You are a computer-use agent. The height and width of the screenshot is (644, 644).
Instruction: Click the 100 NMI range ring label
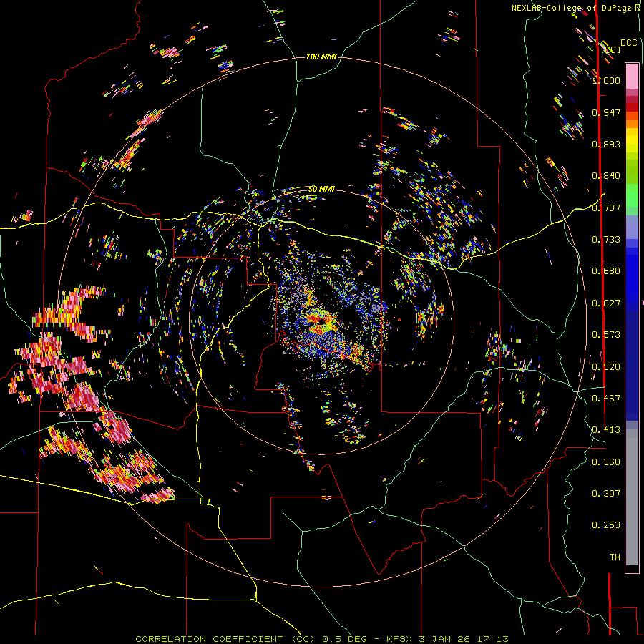coord(321,57)
